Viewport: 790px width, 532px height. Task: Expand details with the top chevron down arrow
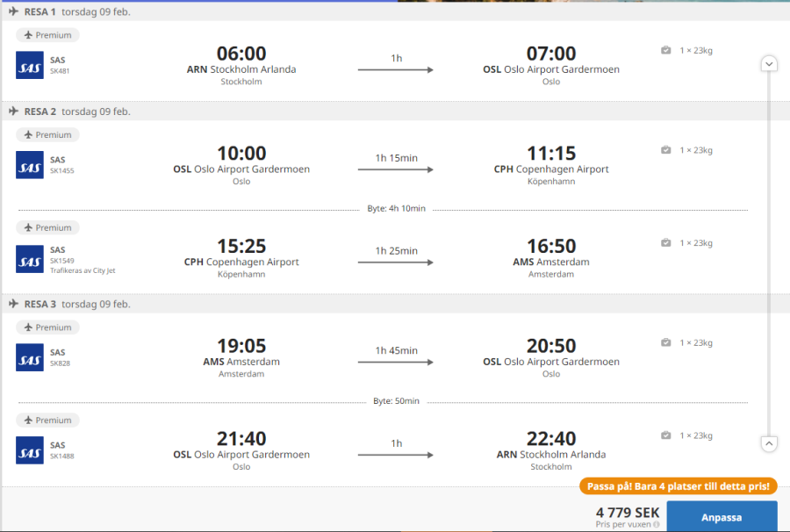pyautogui.click(x=769, y=63)
